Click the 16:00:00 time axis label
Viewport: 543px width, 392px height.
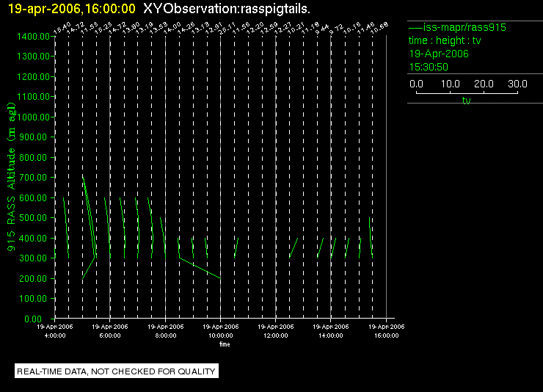point(387,335)
